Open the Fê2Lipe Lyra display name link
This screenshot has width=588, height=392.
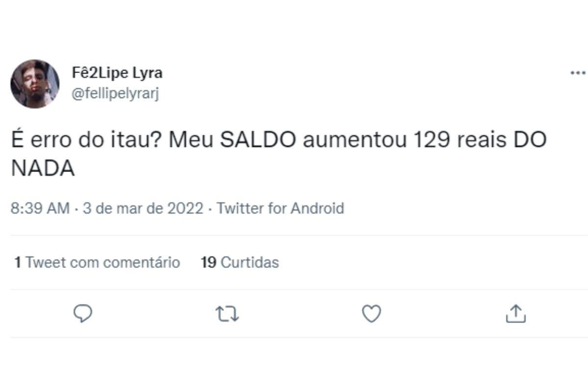tap(117, 73)
